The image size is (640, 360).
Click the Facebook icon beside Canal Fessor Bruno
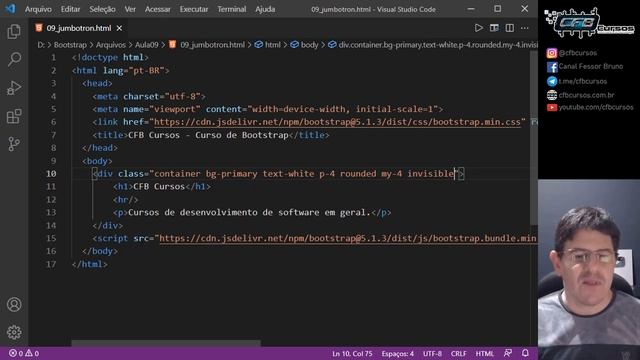[551, 67]
